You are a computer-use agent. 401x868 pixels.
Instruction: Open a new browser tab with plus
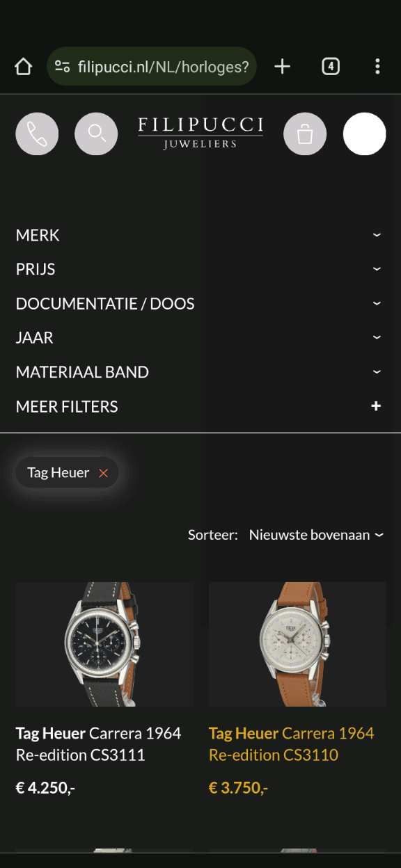coord(282,67)
